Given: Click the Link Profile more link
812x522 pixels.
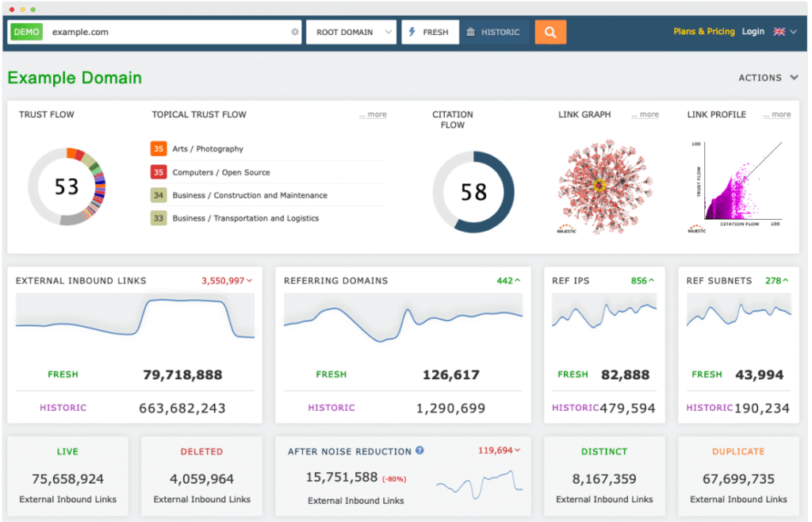Looking at the screenshot, I should point(777,114).
